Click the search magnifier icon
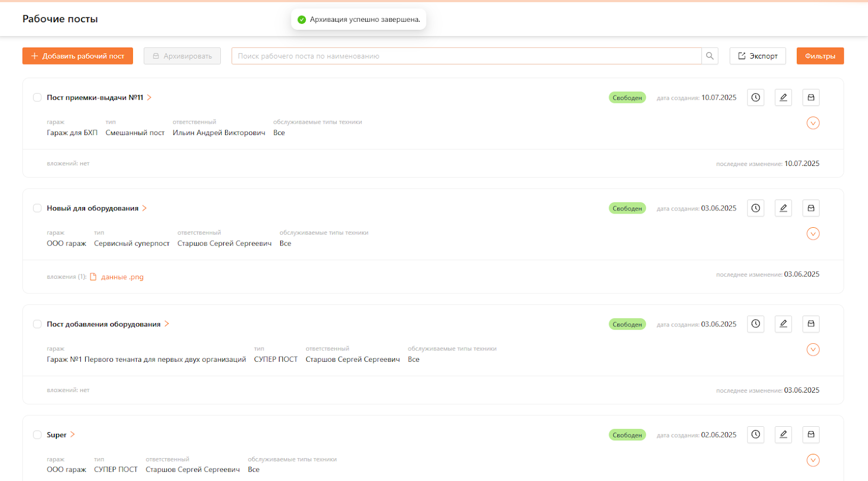The width and height of the screenshot is (868, 481). click(710, 56)
